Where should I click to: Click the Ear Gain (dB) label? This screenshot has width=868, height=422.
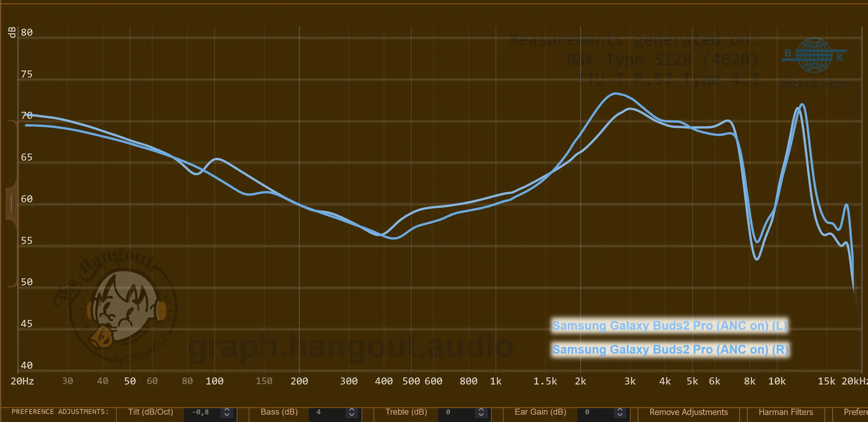click(x=540, y=412)
